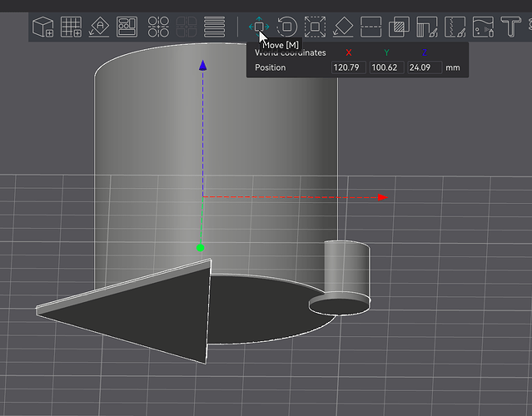Screen dimensions: 532x416
Task: Select the Move tool
Action: [x=259, y=27]
